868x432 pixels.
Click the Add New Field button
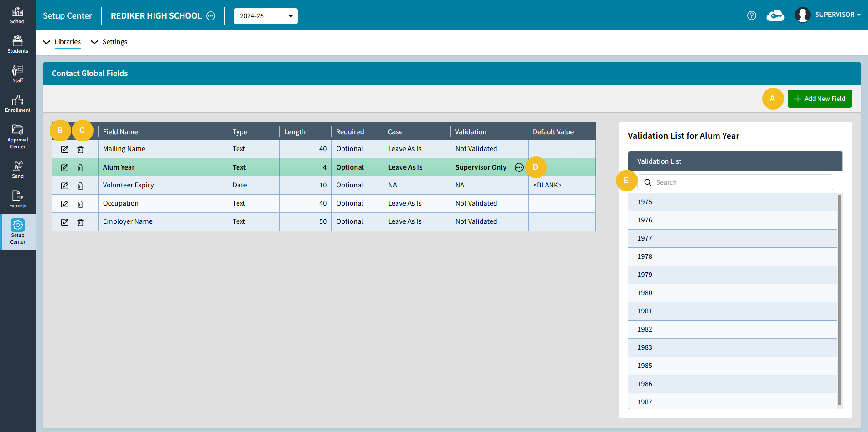(820, 99)
